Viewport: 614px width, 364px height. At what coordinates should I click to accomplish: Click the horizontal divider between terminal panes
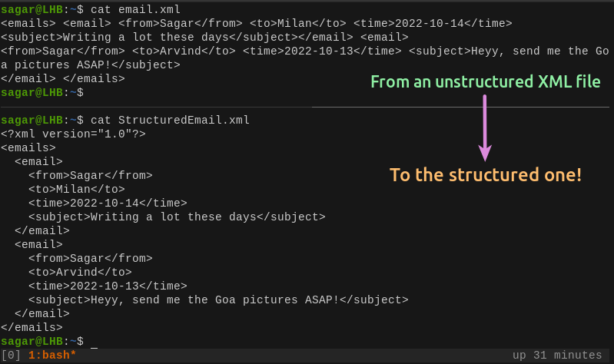tap(307, 107)
